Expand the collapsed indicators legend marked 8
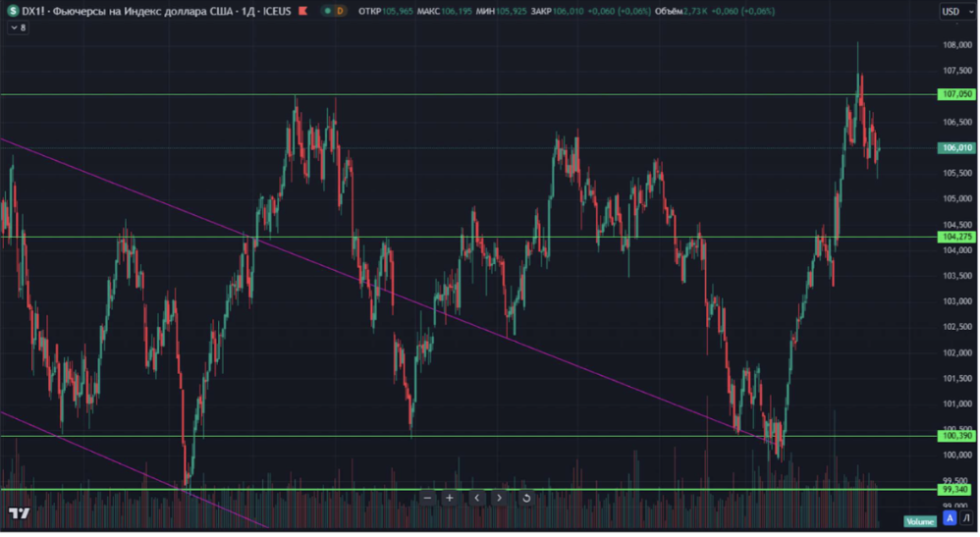Screen dimensions: 980x537 tap(18, 27)
